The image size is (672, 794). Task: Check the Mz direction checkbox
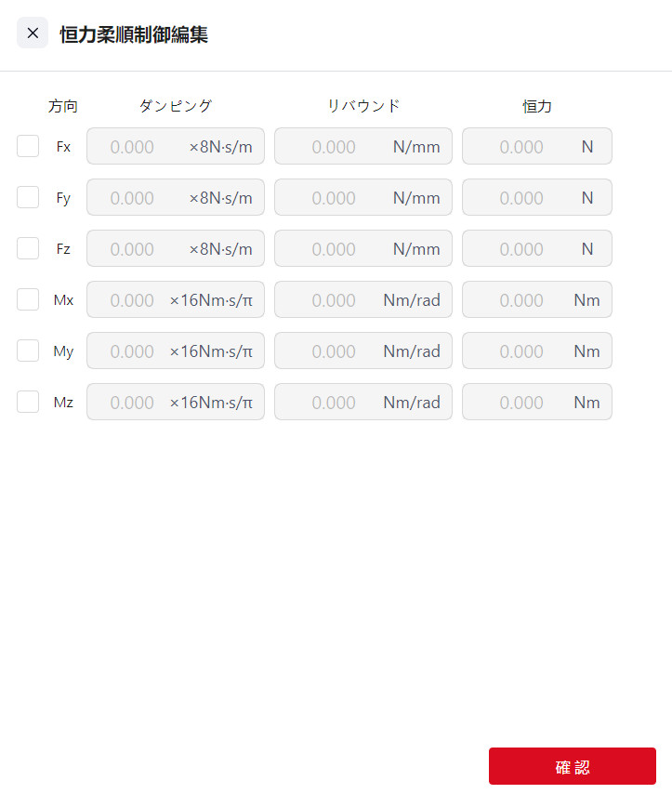click(28, 402)
